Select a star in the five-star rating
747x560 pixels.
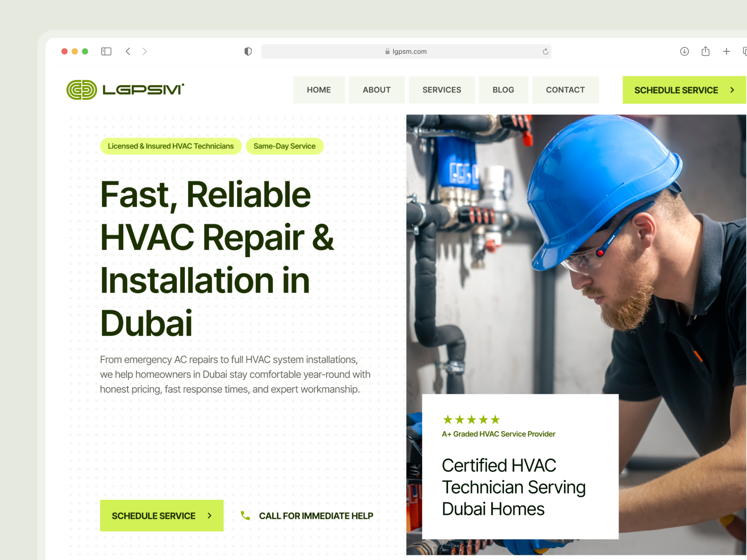(472, 419)
